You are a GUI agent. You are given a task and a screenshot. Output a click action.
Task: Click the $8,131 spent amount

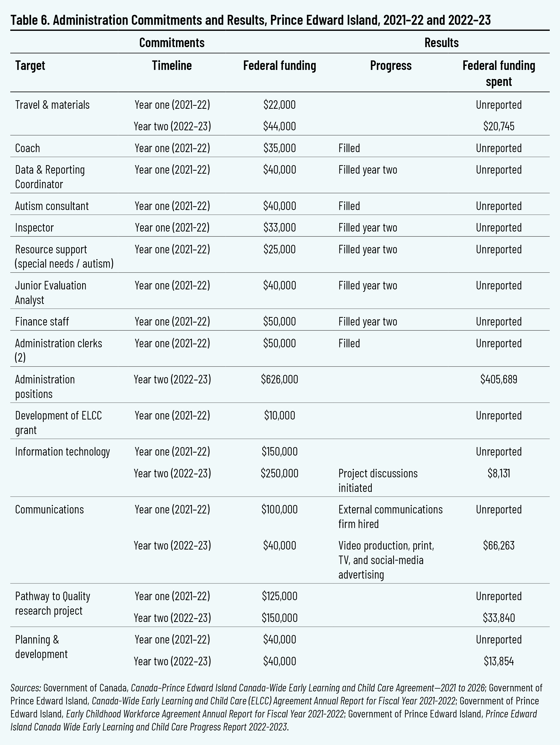coord(498,473)
